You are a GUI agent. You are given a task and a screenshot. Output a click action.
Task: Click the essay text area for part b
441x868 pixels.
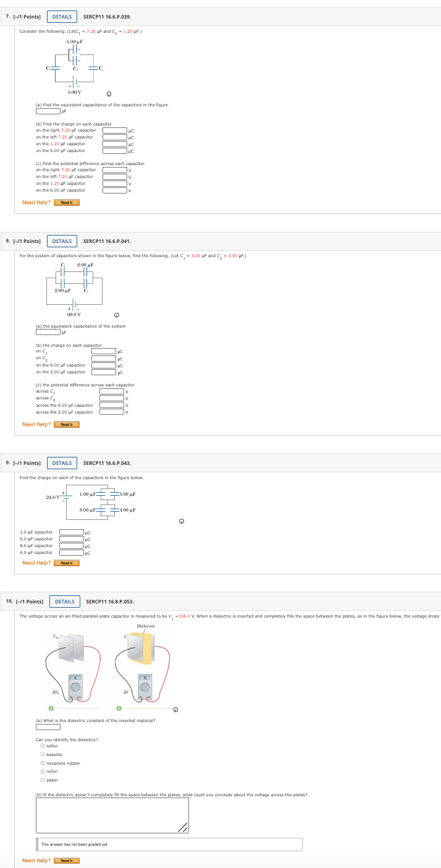coord(112,815)
